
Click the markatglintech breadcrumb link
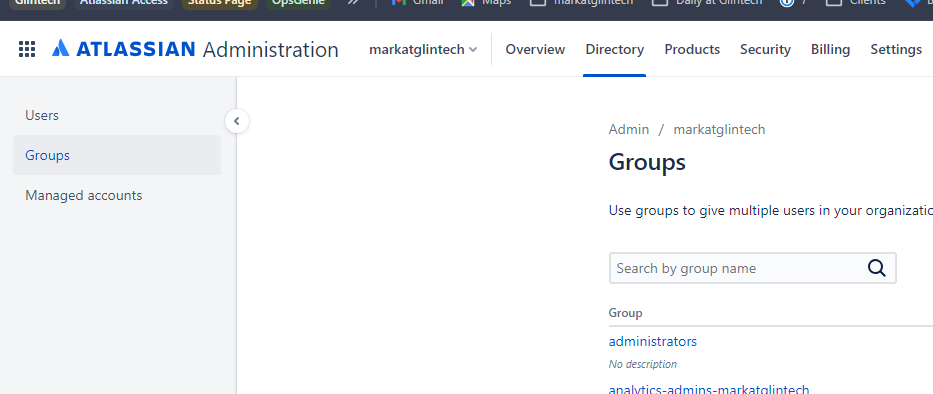click(719, 129)
